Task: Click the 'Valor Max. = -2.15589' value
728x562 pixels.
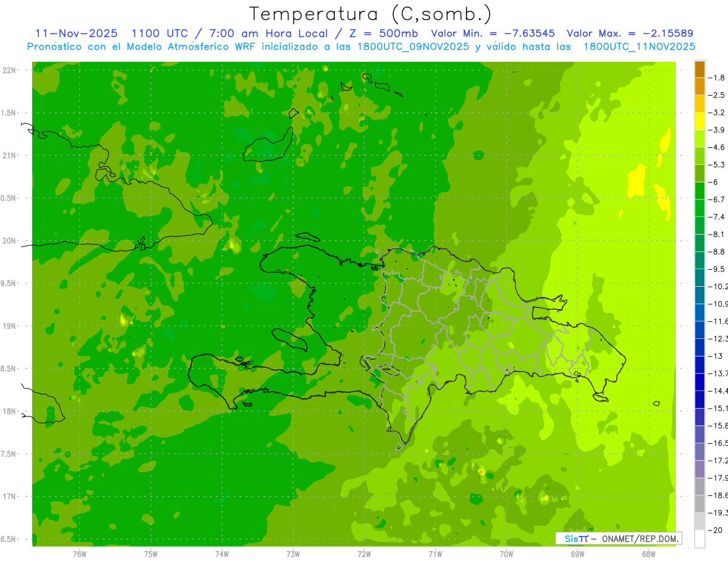Action: point(630,33)
